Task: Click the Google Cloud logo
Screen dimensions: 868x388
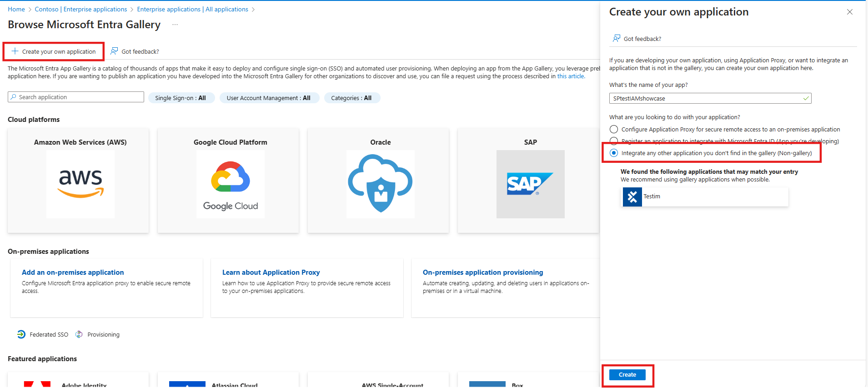Action: click(x=231, y=184)
